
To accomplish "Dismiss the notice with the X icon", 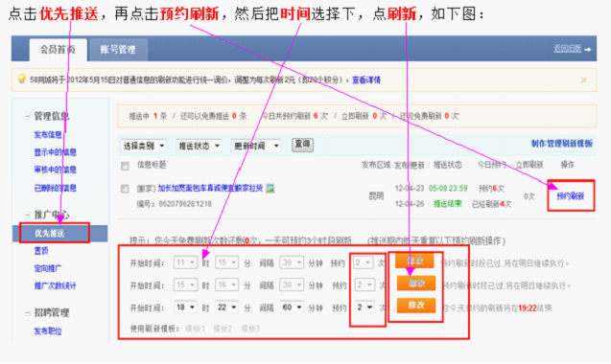I will click(x=584, y=80).
